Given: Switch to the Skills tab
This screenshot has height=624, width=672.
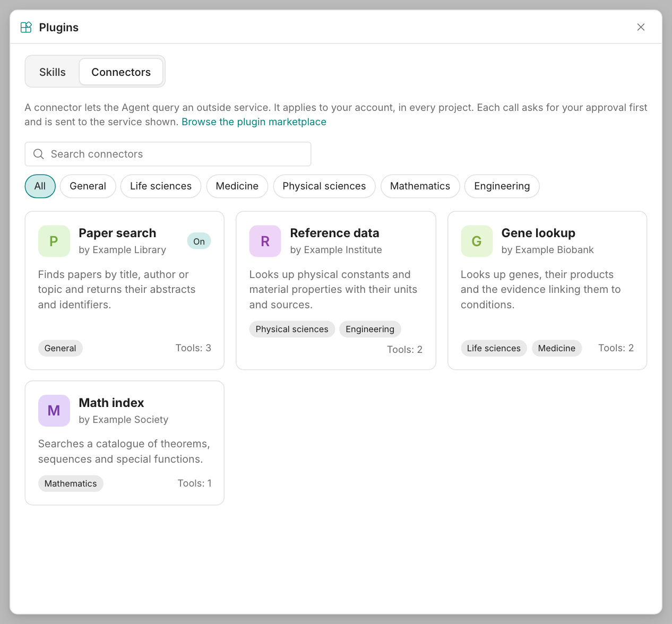Looking at the screenshot, I should (53, 72).
